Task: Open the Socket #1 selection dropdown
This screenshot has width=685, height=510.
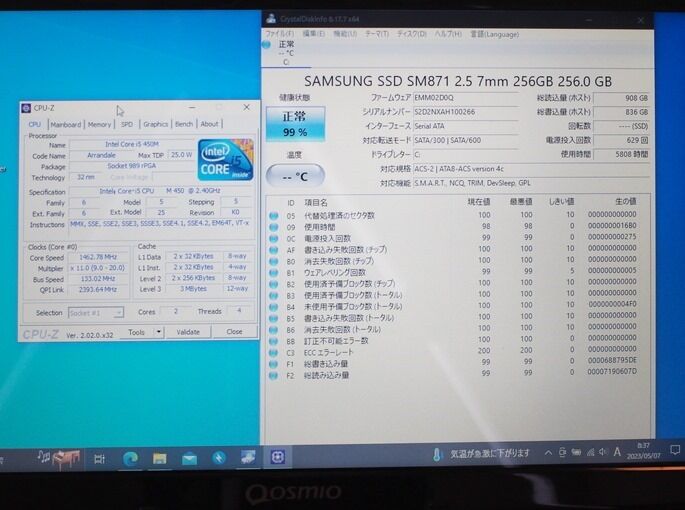Action: (96, 313)
